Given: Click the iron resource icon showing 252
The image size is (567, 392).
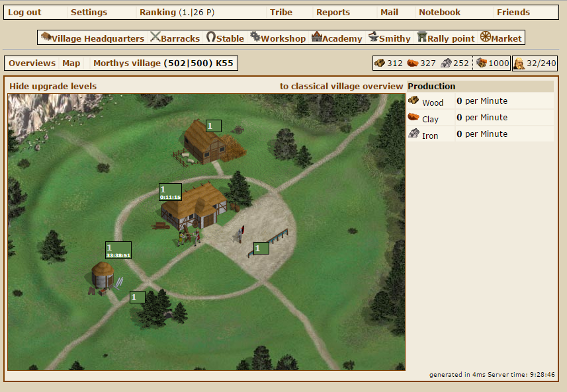Looking at the screenshot, I should (446, 63).
